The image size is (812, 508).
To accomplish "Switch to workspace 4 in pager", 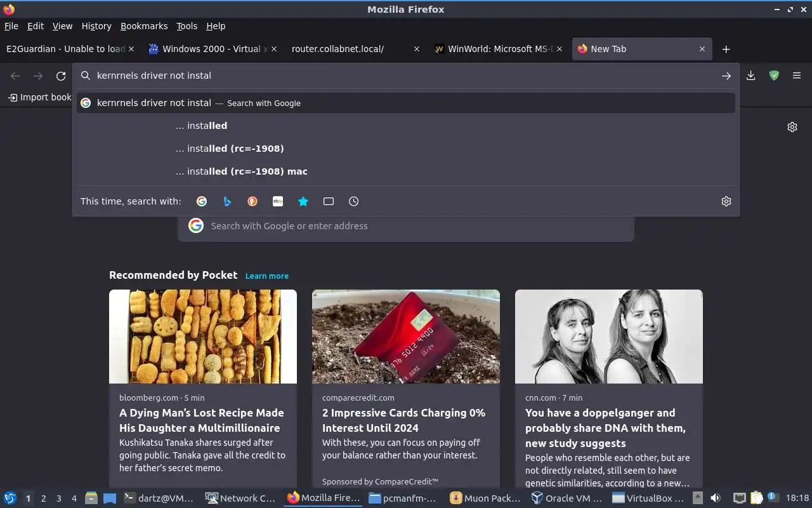I will coord(74,498).
